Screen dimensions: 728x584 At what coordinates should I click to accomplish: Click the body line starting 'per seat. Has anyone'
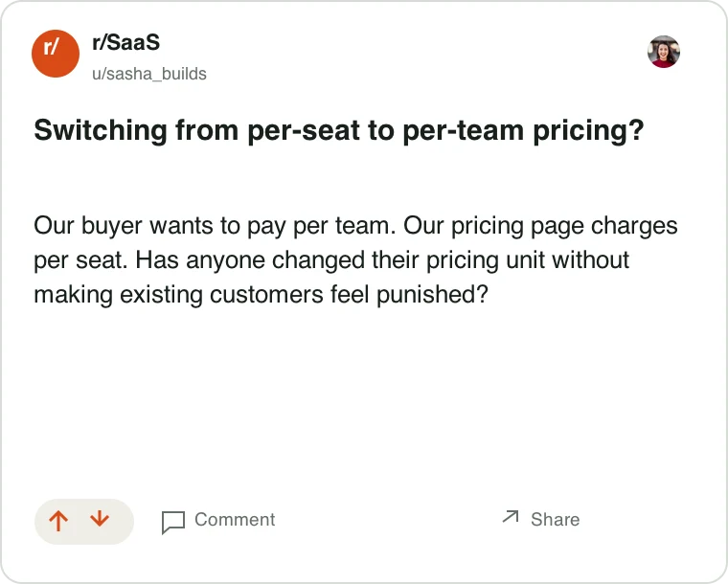pyautogui.click(x=331, y=260)
